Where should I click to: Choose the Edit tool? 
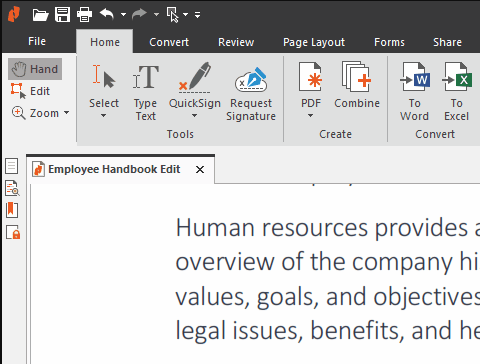click(x=30, y=91)
